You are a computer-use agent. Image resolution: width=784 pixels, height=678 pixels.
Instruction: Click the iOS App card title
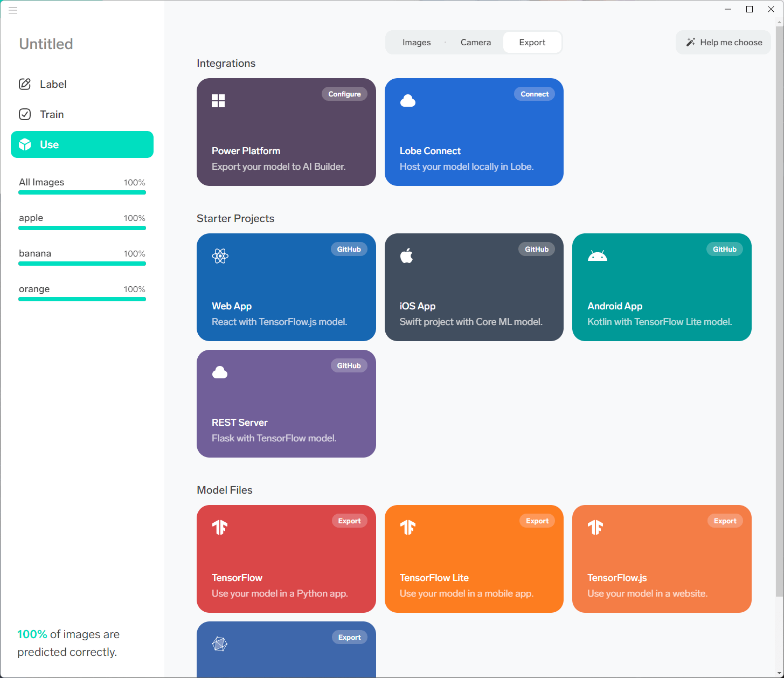pos(418,306)
